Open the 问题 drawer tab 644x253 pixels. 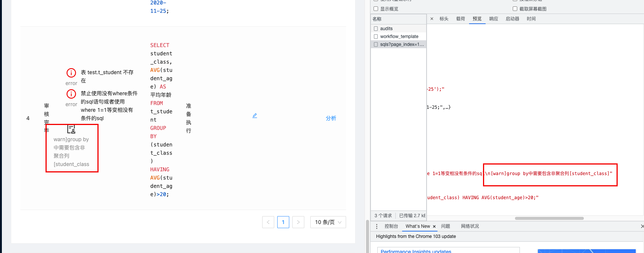pos(445,226)
